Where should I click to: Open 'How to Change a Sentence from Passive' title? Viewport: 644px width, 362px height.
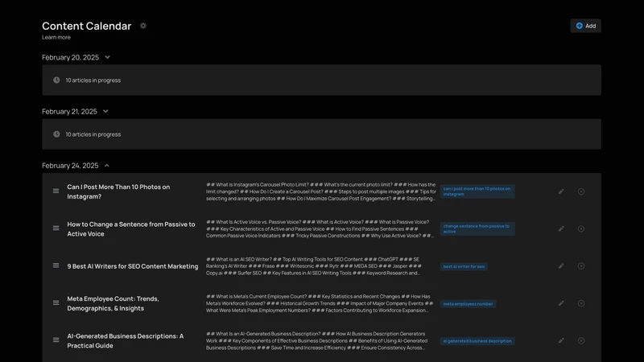131,229
